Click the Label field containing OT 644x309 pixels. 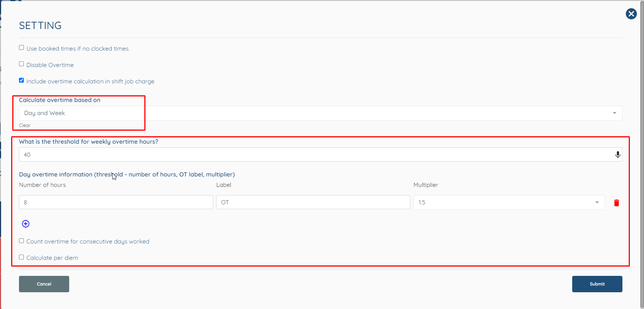(x=313, y=202)
